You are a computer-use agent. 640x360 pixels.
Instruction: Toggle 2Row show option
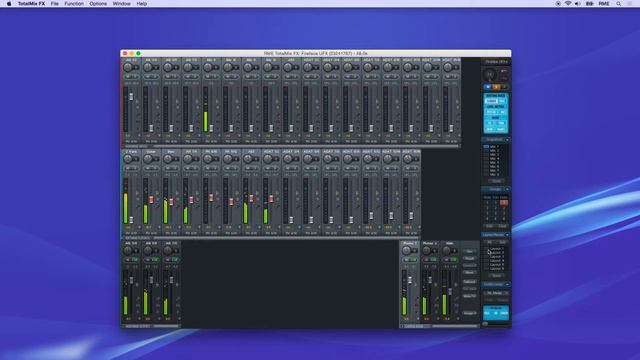(x=490, y=129)
